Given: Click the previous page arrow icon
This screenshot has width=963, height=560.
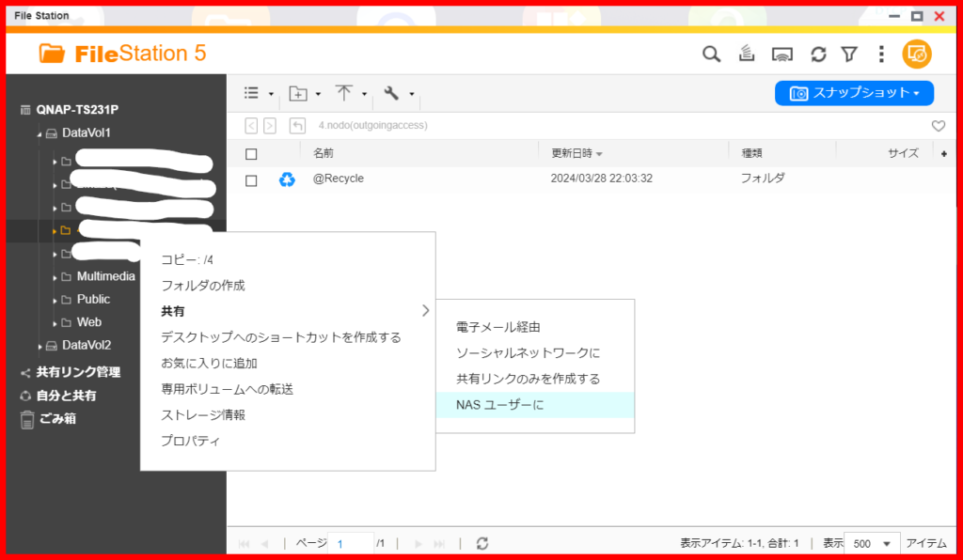Looking at the screenshot, I should [x=264, y=544].
